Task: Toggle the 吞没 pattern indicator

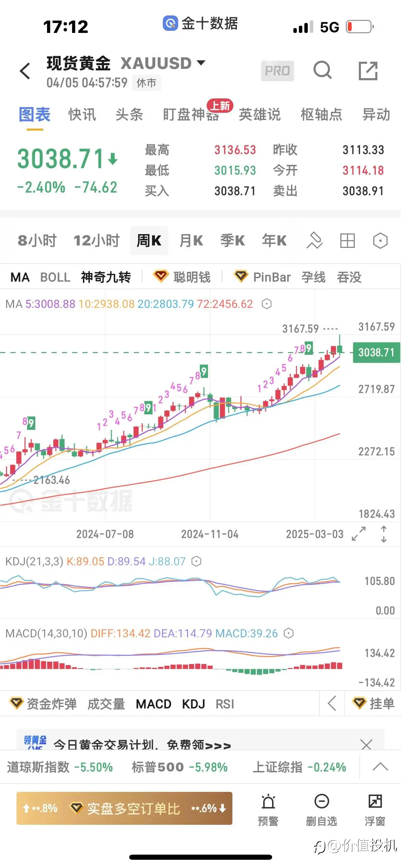Action: click(x=349, y=277)
